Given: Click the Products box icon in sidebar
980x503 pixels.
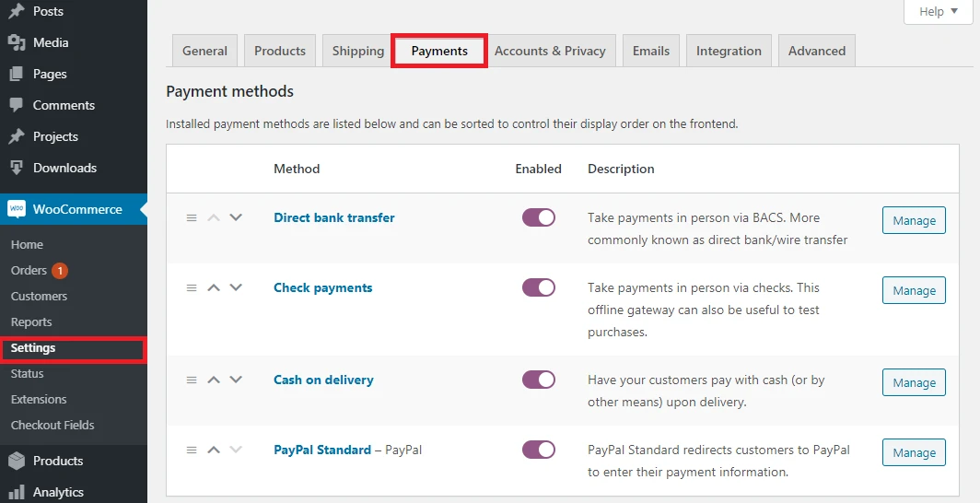Looking at the screenshot, I should coord(16,461).
